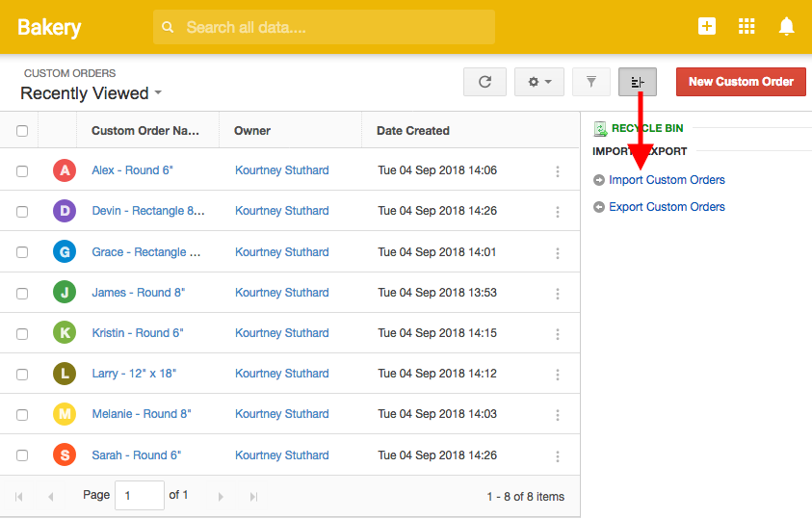Open Export Custom Orders link
The image size is (812, 519).
point(667,207)
